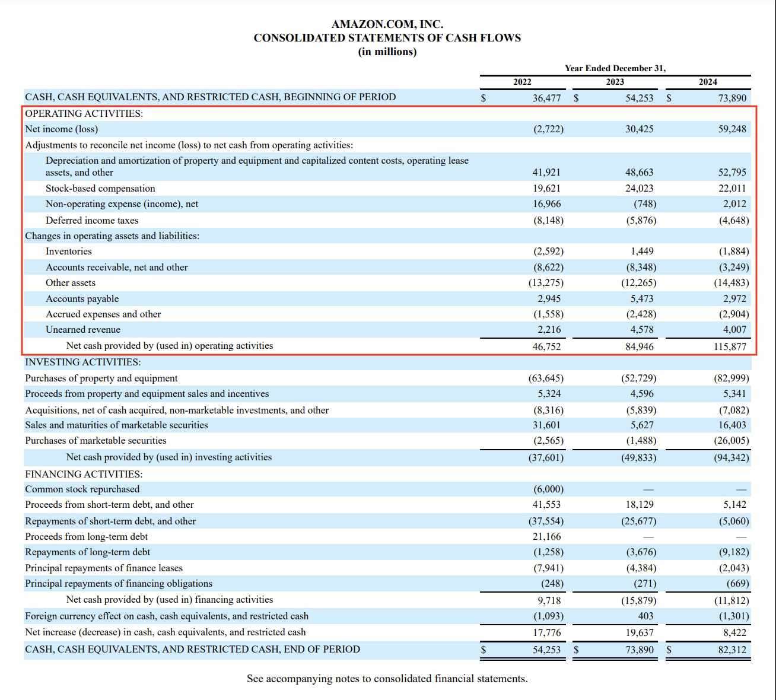Click the '(in millions)' subtitle
776x700 pixels.
tap(387, 52)
